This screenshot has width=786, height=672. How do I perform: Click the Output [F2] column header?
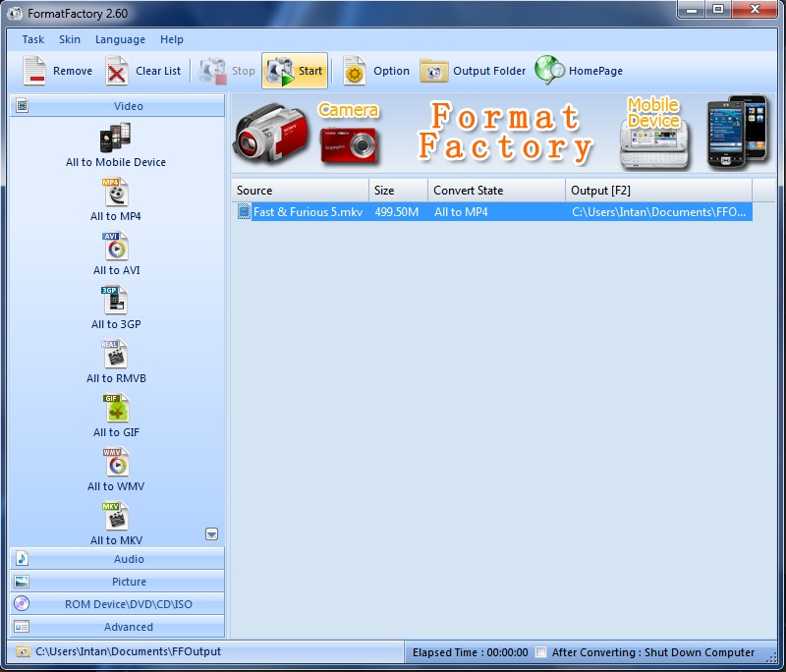(658, 191)
